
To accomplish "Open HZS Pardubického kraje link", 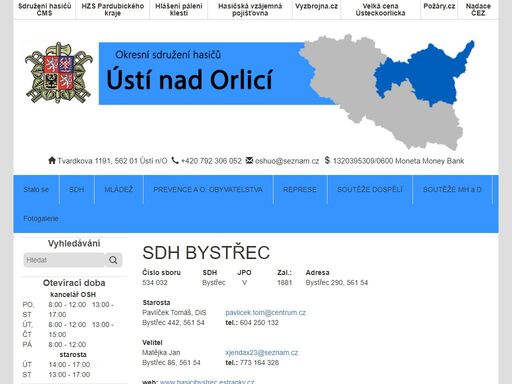I will (113, 9).
